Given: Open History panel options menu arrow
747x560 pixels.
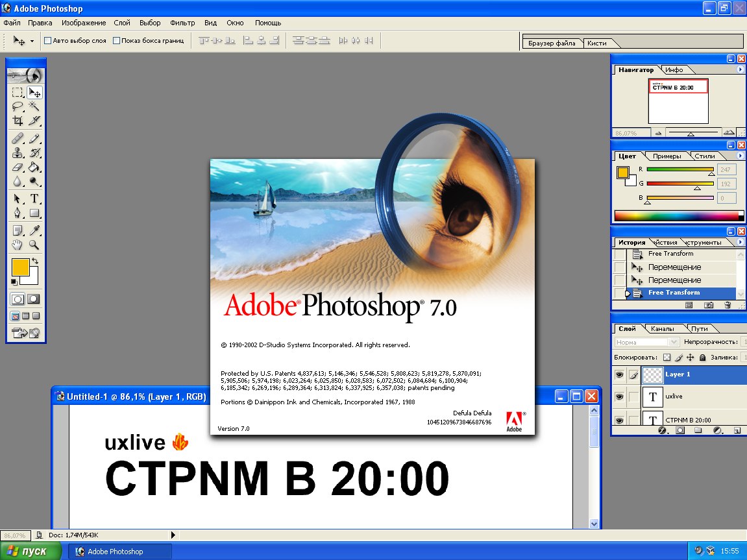Looking at the screenshot, I should [740, 242].
